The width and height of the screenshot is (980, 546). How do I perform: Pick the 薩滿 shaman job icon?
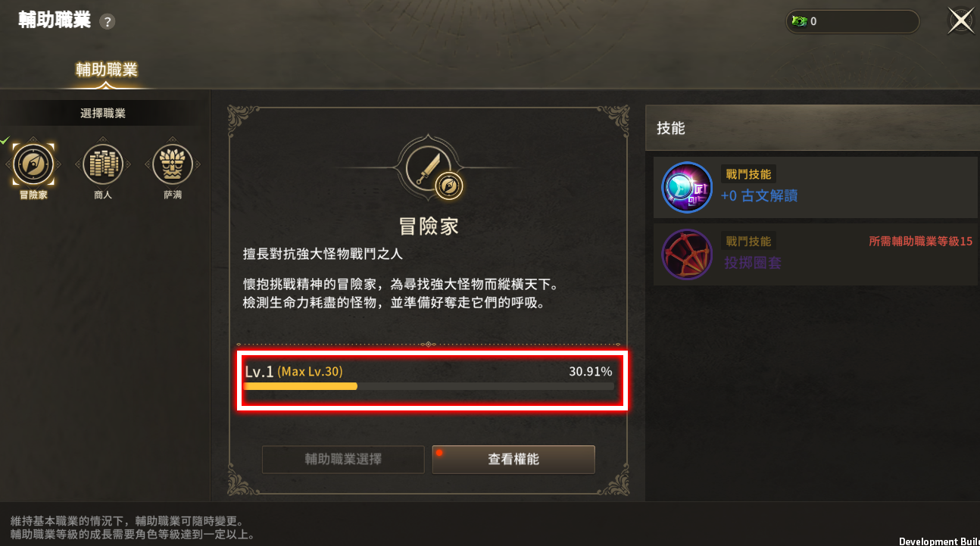[173, 164]
